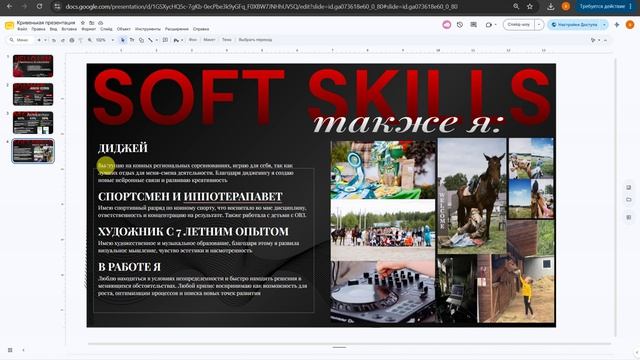Click 'Выбрать переход' button
Screen dimensions: 640x360
pos(255,40)
